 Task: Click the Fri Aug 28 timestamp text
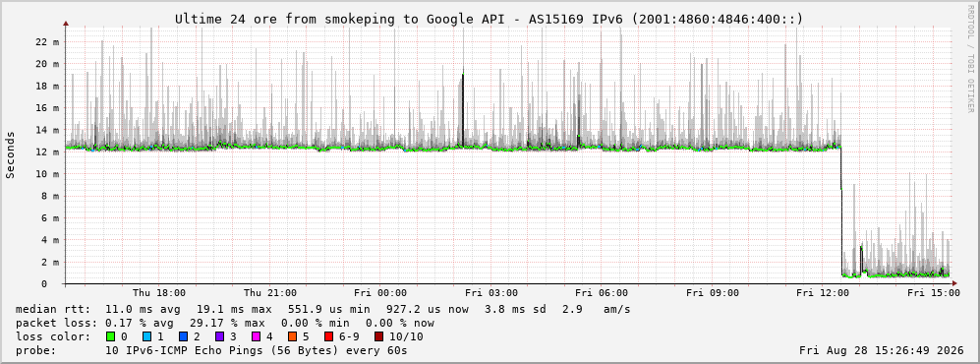[x=882, y=350]
